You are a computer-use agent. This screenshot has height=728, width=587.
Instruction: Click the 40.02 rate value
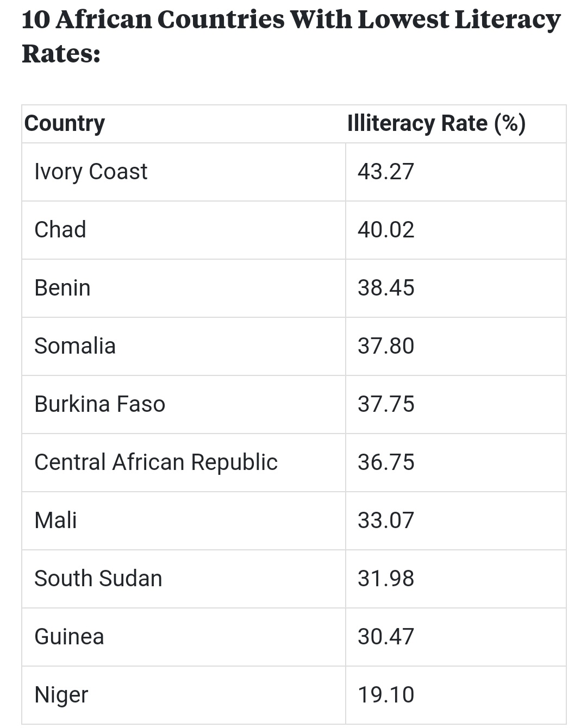(x=386, y=230)
